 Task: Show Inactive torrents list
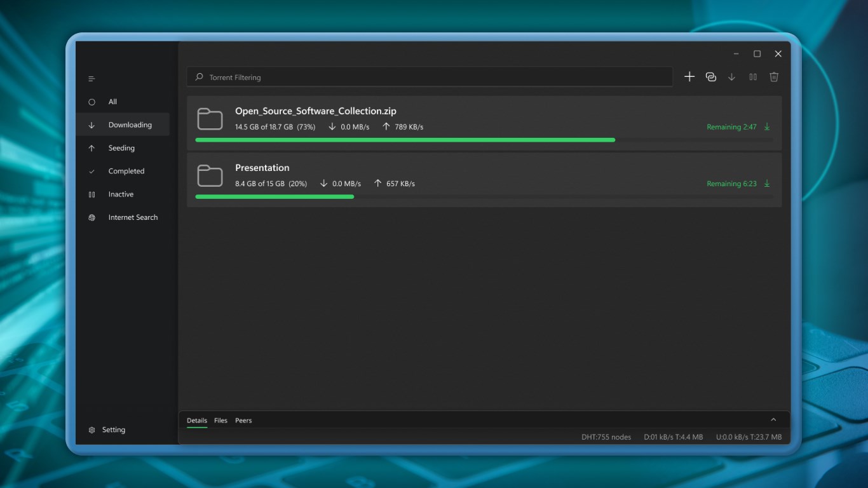pos(123,194)
